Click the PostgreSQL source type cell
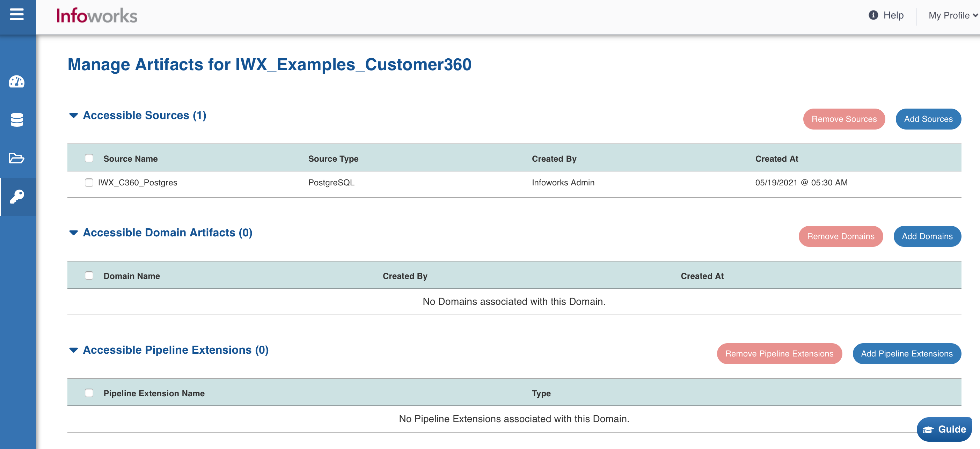 tap(331, 183)
